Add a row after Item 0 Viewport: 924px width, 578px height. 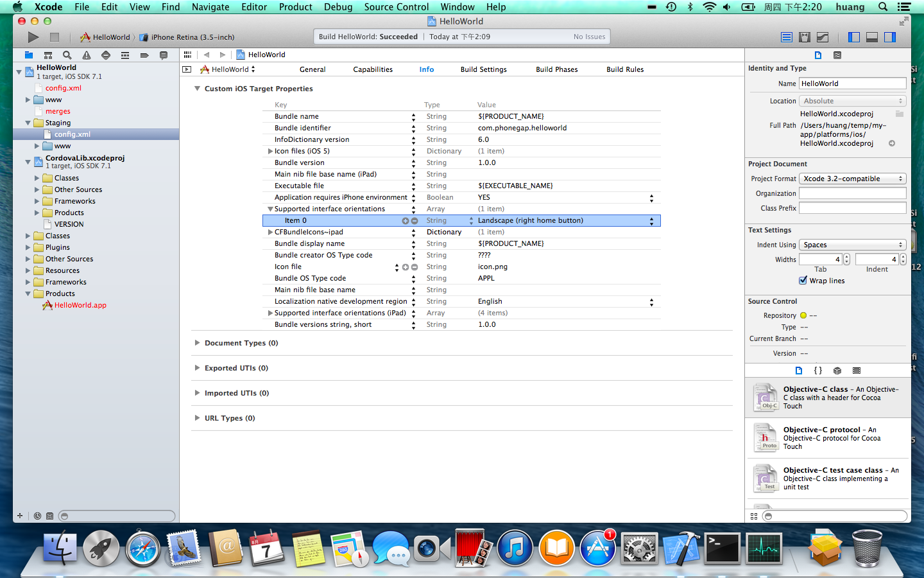[x=406, y=221]
